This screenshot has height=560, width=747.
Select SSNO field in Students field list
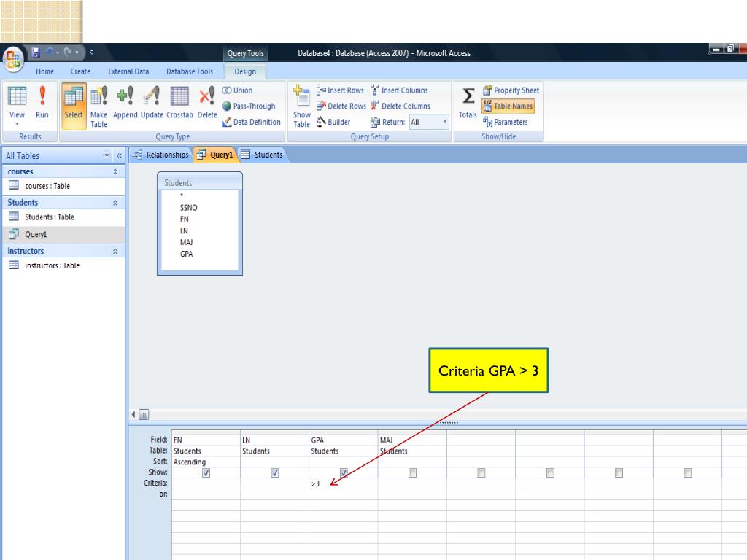pos(189,208)
